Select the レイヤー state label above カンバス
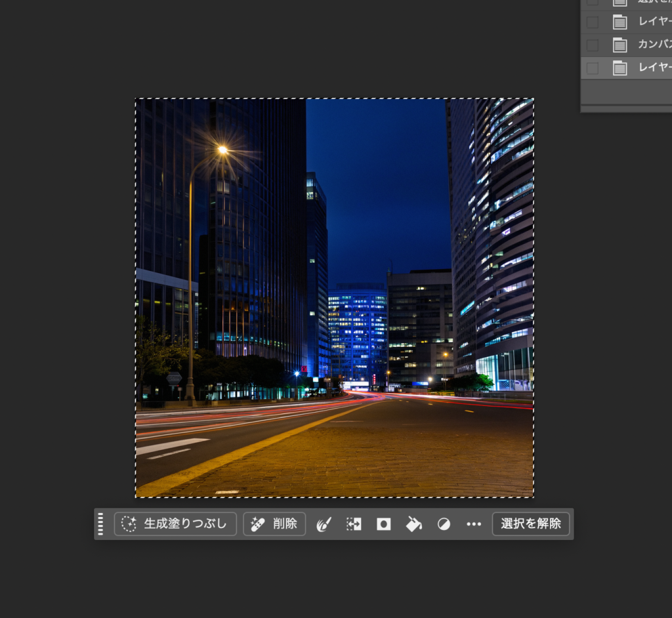The image size is (672, 618). coord(654,22)
